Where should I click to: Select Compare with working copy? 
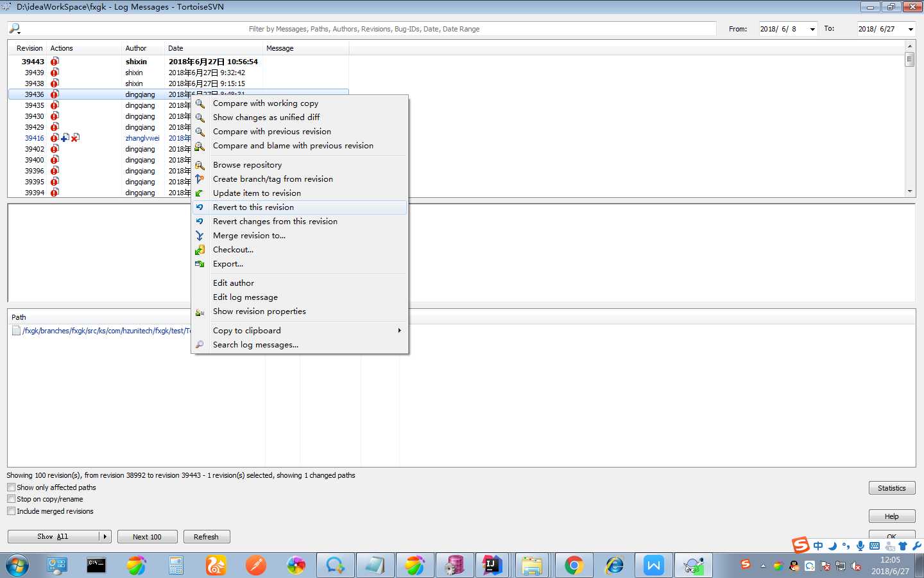click(x=266, y=103)
